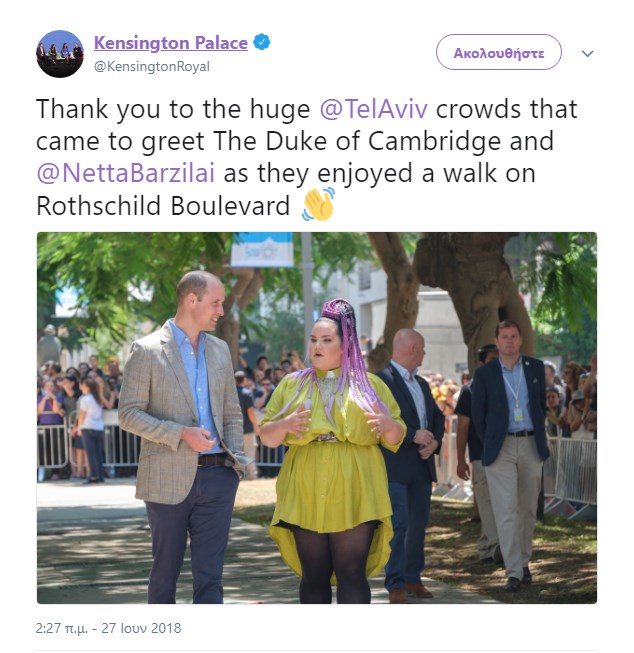Click the woman in the yellow dress
634x653 pixels.
tap(332, 452)
